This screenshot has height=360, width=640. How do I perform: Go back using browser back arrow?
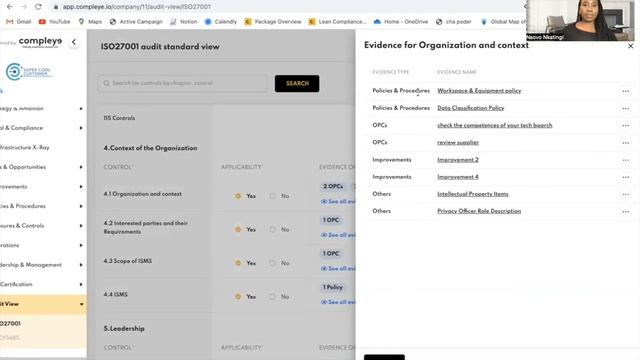(x=9, y=7)
